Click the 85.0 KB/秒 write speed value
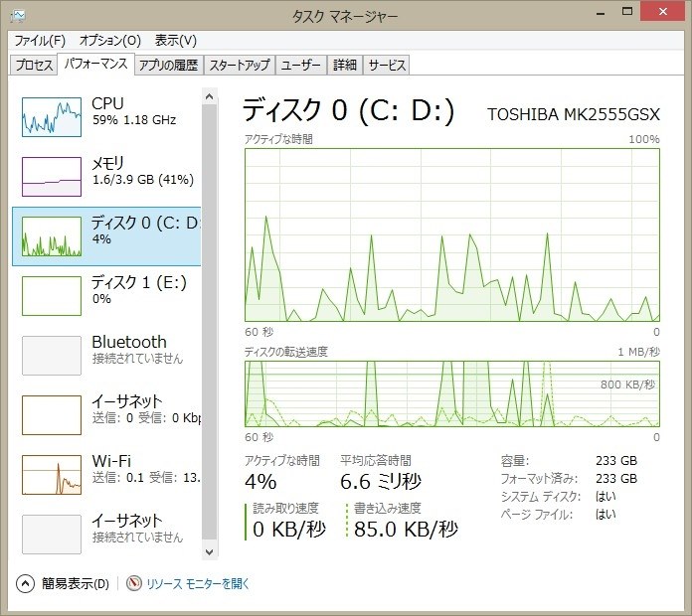The height and width of the screenshot is (616, 692). point(406,530)
